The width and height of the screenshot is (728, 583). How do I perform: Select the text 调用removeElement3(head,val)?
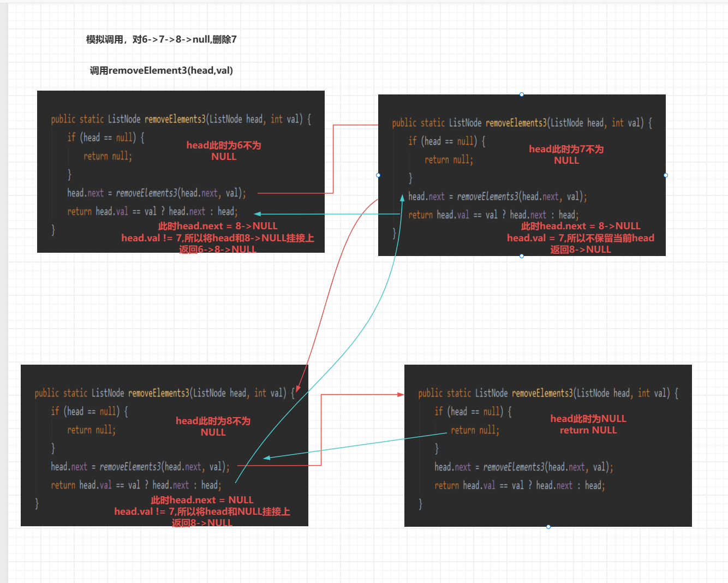[x=162, y=70]
